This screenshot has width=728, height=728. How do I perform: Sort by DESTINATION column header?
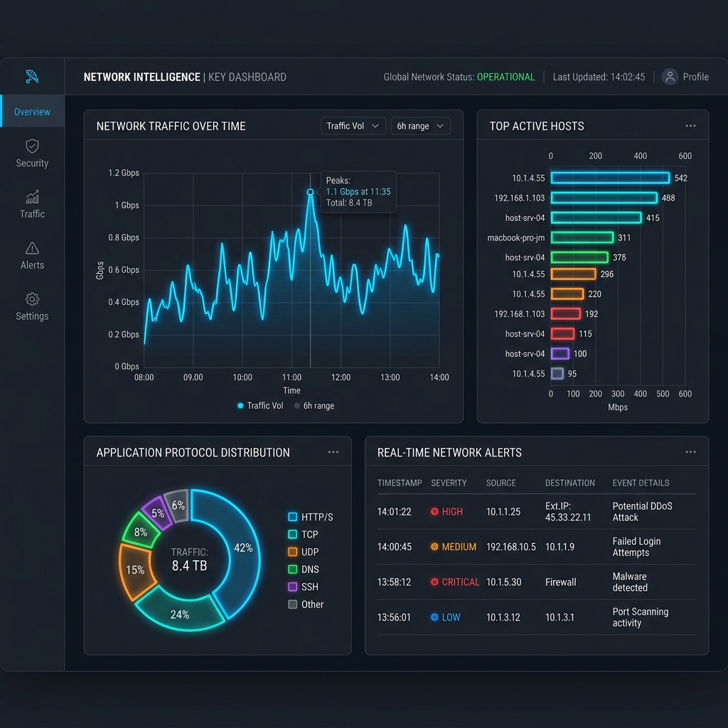(569, 483)
